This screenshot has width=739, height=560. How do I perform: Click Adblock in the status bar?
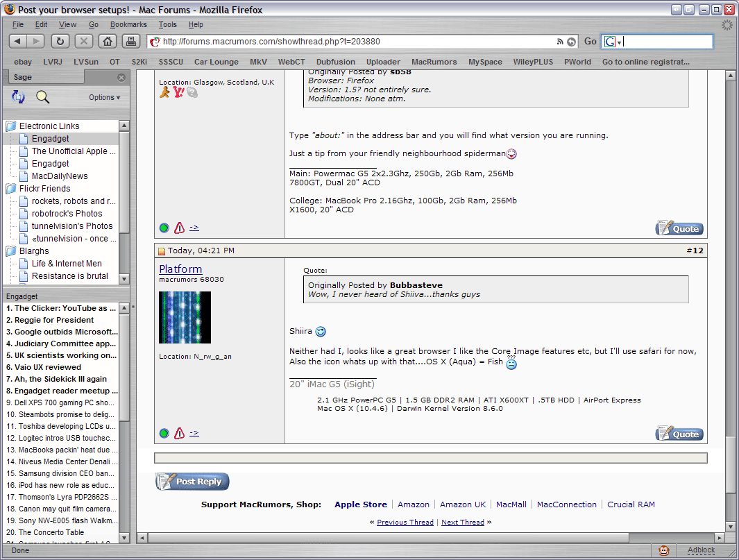coord(701,550)
